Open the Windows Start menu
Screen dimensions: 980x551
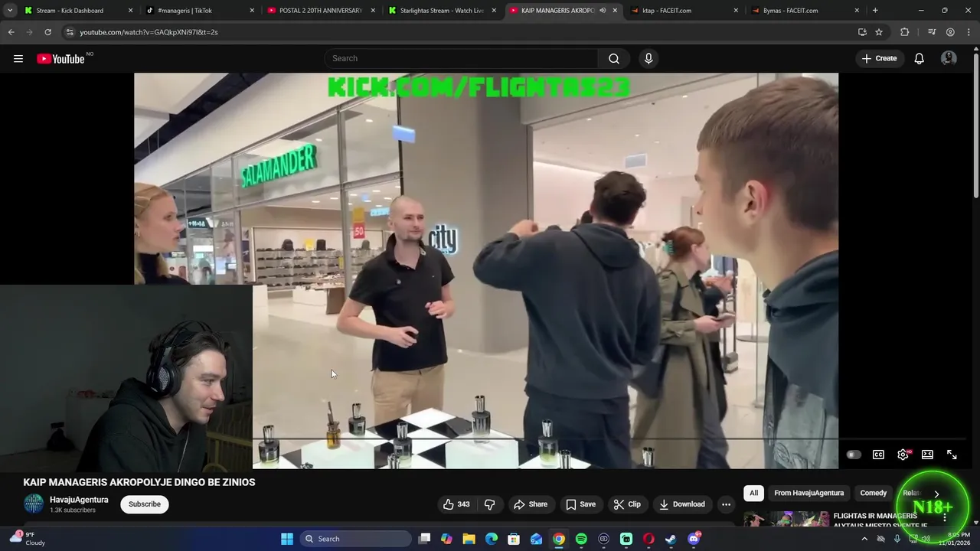click(286, 539)
